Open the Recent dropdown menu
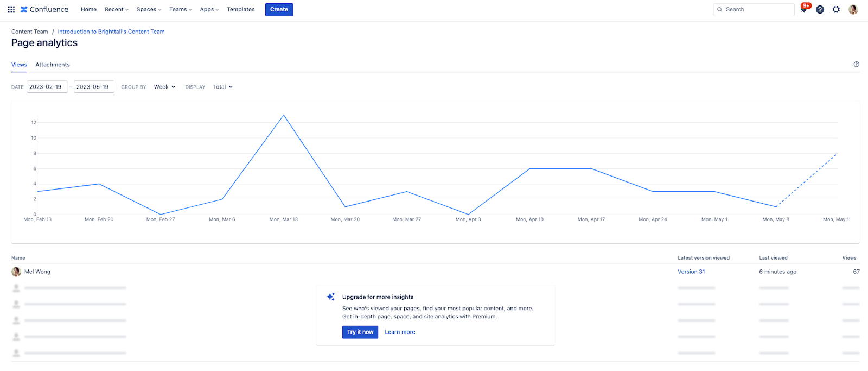 point(117,9)
